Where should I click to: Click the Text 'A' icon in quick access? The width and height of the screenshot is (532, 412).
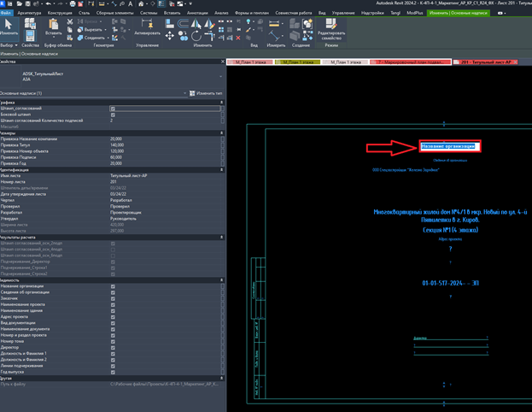[131, 3]
